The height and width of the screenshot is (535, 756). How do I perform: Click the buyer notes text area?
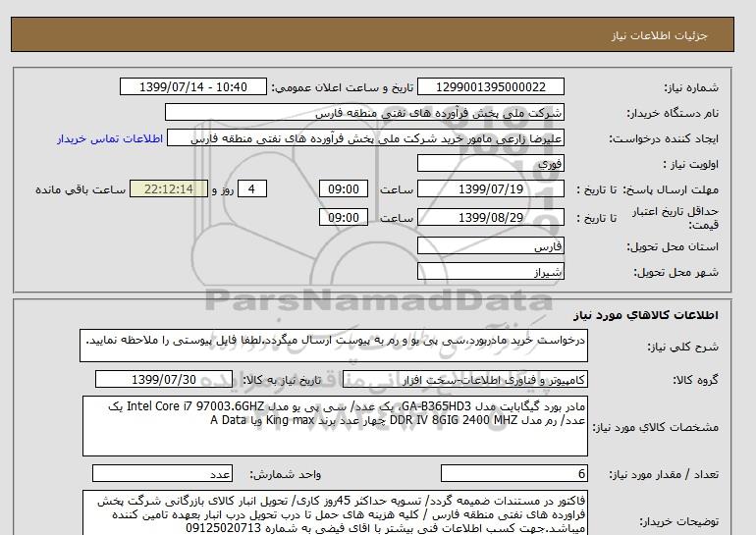335,513
